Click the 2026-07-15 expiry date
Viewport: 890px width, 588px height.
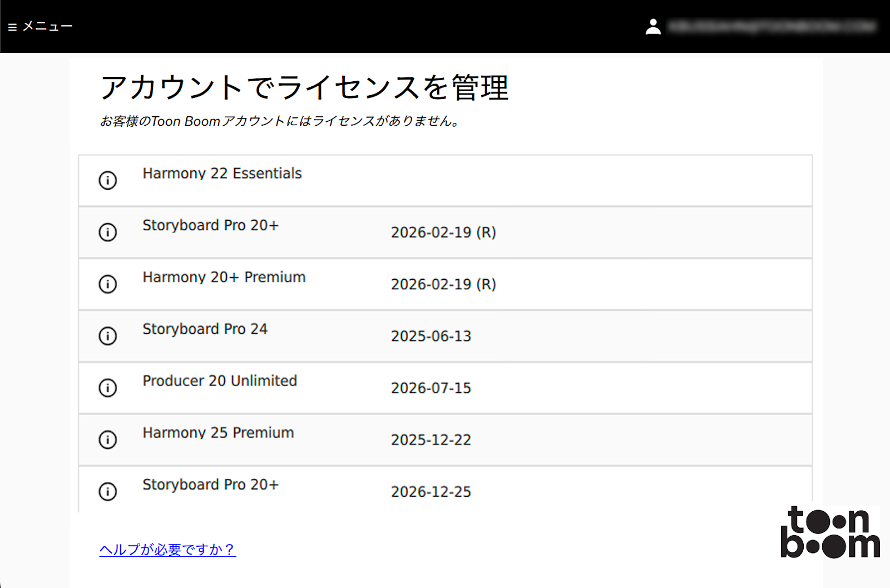point(431,388)
